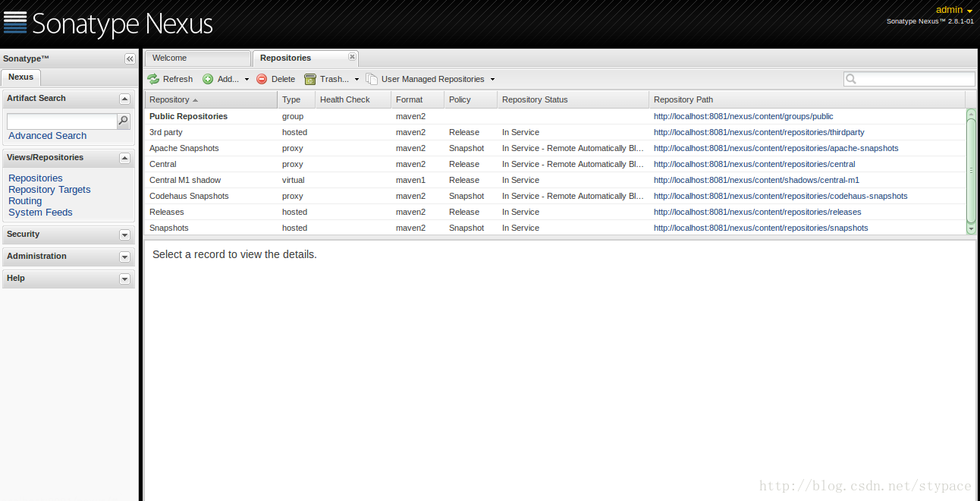Image resolution: width=980 pixels, height=501 pixels.
Task: Expand the Security panel
Action: pos(125,235)
